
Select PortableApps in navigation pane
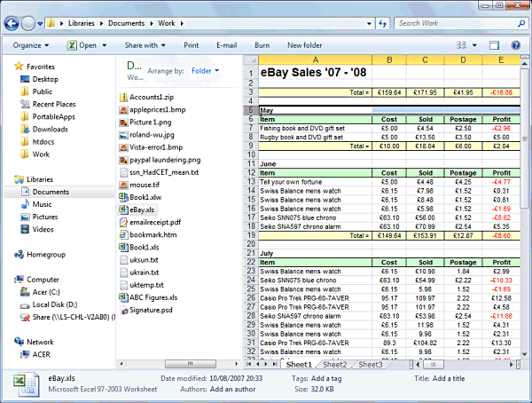pos(53,116)
